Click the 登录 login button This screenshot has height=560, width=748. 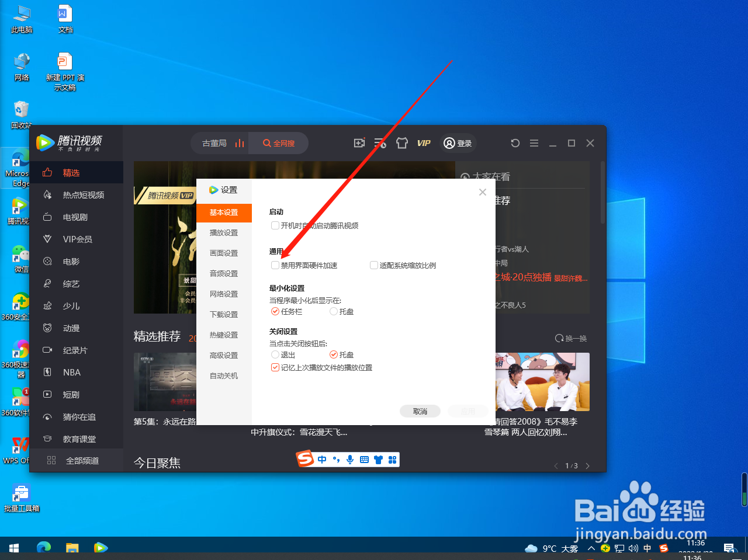(458, 143)
